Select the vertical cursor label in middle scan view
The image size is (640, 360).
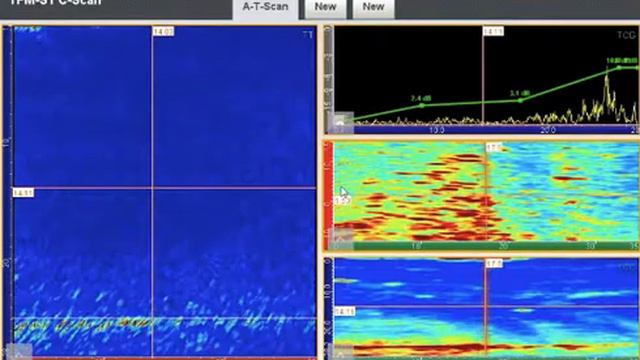(x=494, y=147)
